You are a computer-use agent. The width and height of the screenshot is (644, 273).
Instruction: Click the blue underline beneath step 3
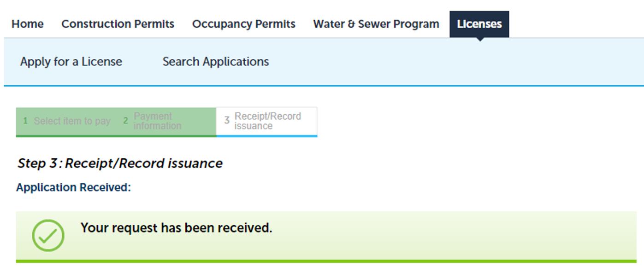pyautogui.click(x=266, y=136)
